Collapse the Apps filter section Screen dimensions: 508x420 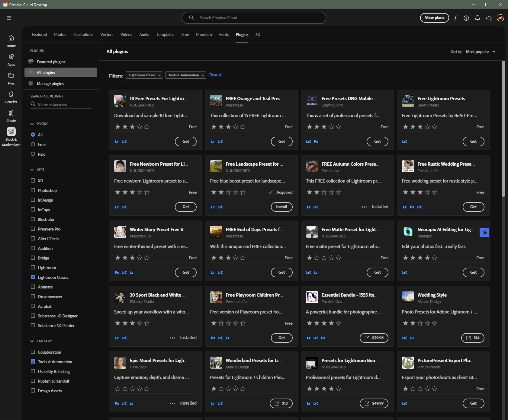[x=32, y=170]
